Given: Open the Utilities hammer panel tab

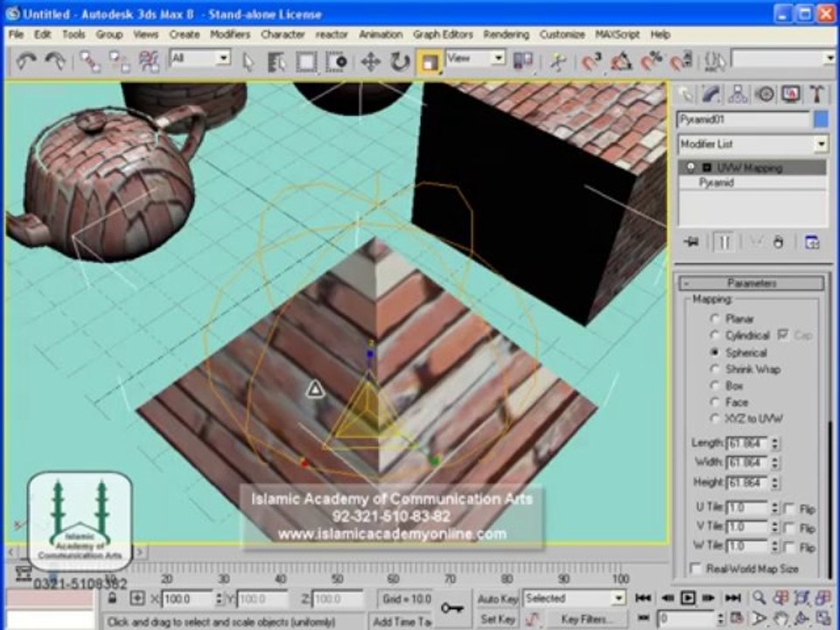Looking at the screenshot, I should [816, 94].
